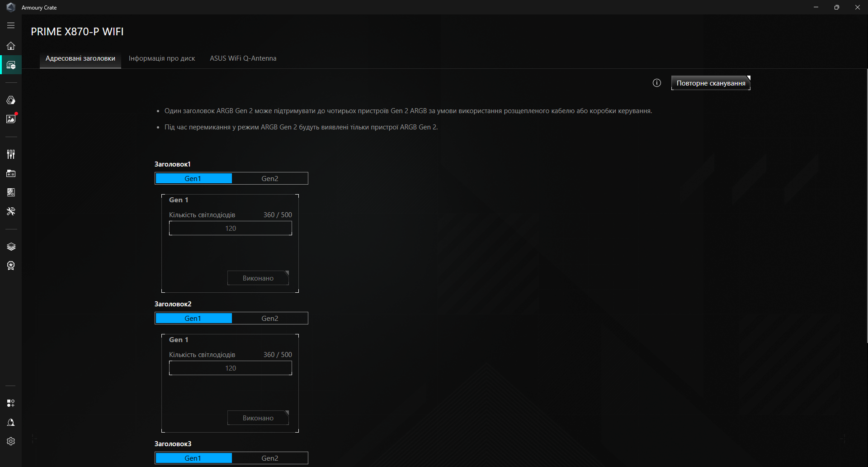Open the picture icon with red dot
Screen dimensions: 868x467
coord(11,119)
